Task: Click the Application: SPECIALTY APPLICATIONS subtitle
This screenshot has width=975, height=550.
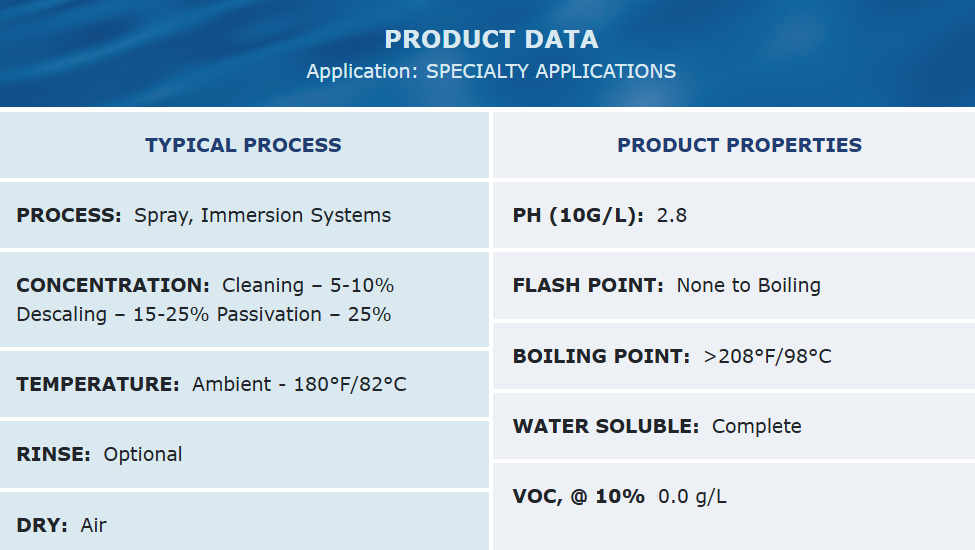Action: click(491, 72)
